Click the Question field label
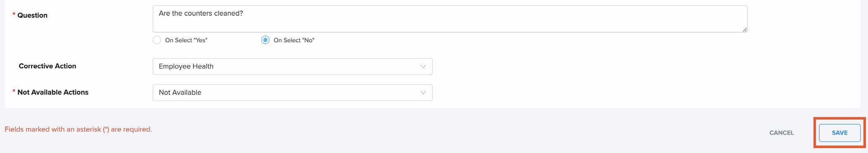The width and height of the screenshot is (868, 153). click(32, 15)
